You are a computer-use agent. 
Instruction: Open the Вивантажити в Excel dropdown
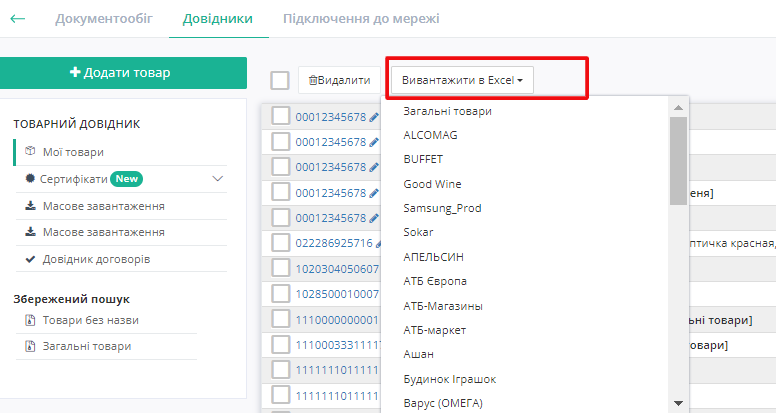[x=462, y=80]
